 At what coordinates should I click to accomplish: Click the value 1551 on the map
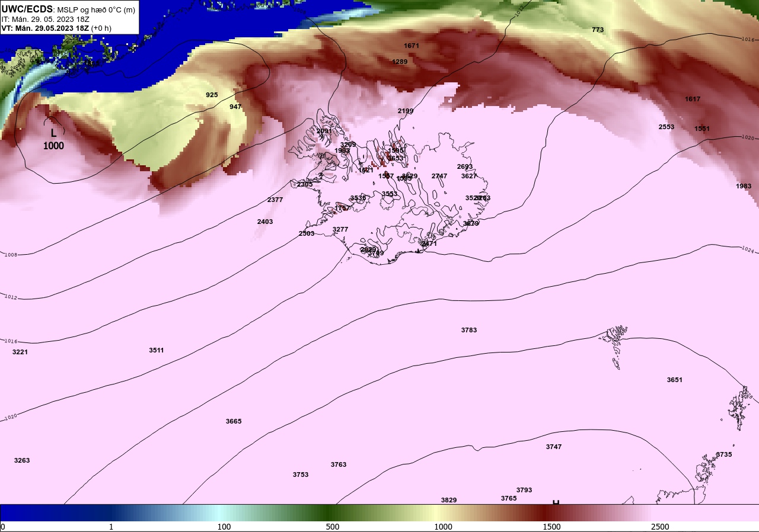coord(702,129)
